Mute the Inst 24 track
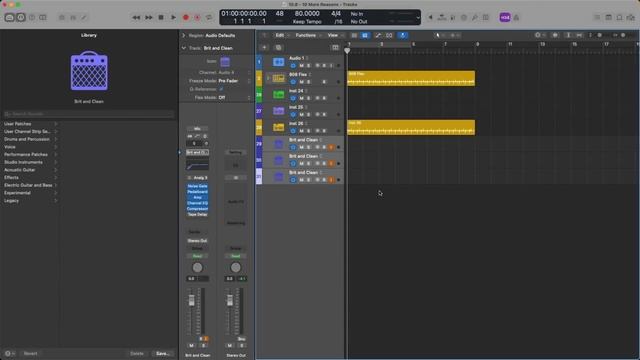 click(302, 98)
